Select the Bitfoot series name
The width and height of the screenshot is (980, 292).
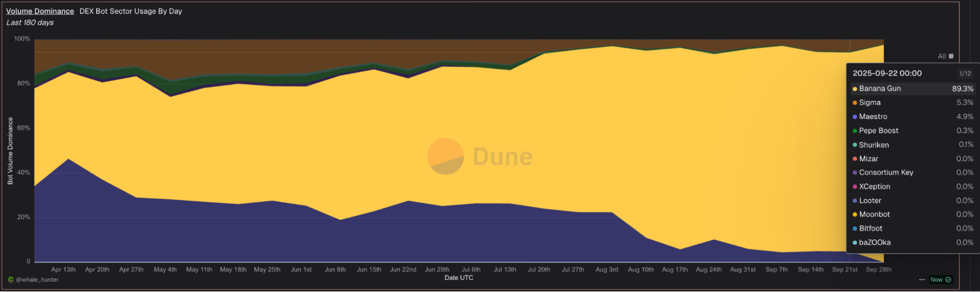[x=871, y=229]
